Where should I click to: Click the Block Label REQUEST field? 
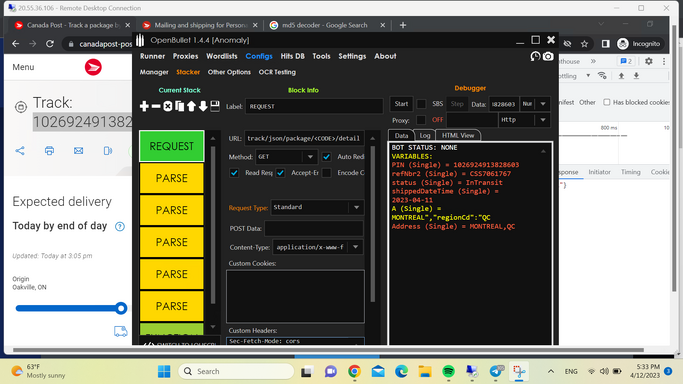click(314, 106)
